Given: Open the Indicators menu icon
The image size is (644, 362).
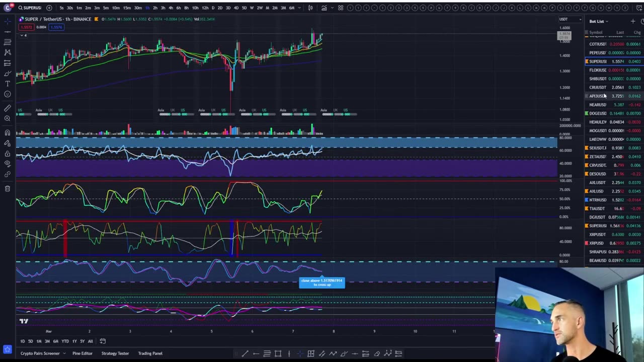Looking at the screenshot, I should click(324, 8).
